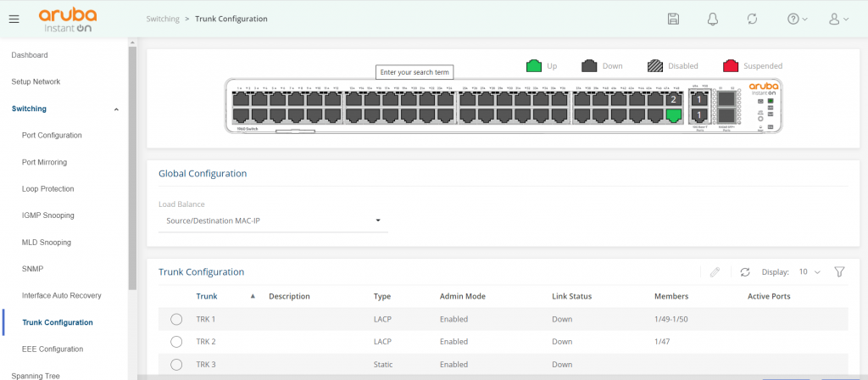Click the Aruba Instant On logo
Screen dimensions: 868x380
[x=68, y=20]
